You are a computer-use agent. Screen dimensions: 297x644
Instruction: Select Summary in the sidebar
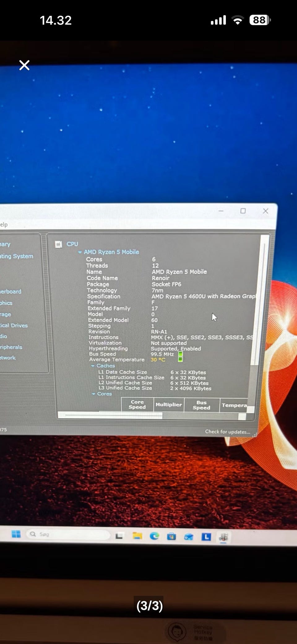tap(5, 244)
